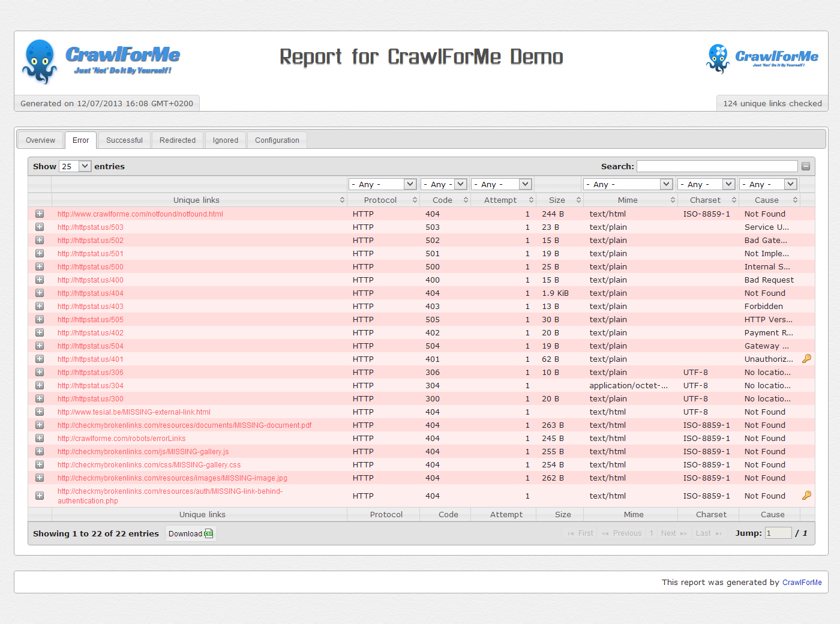Sort by Code column header

(445, 200)
